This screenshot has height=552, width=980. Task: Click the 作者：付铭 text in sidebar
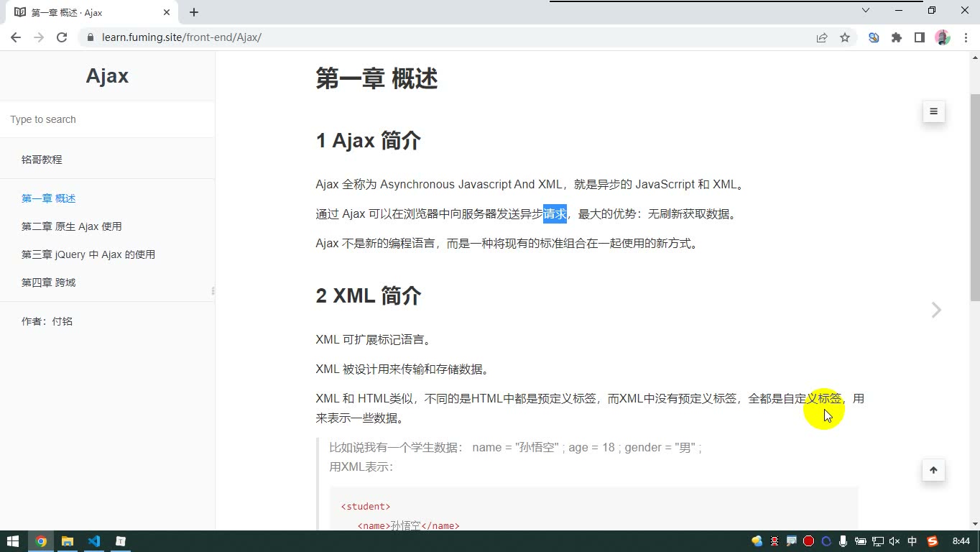[47, 321]
